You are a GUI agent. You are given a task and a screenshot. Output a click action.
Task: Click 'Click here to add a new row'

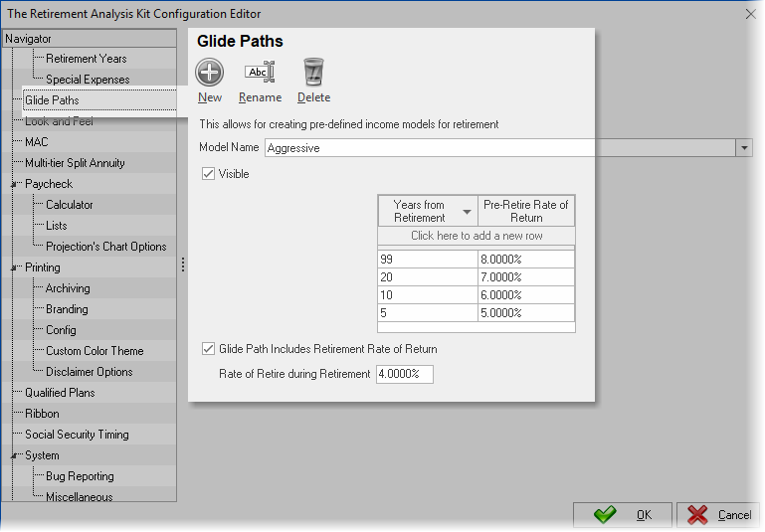pyautogui.click(x=477, y=236)
